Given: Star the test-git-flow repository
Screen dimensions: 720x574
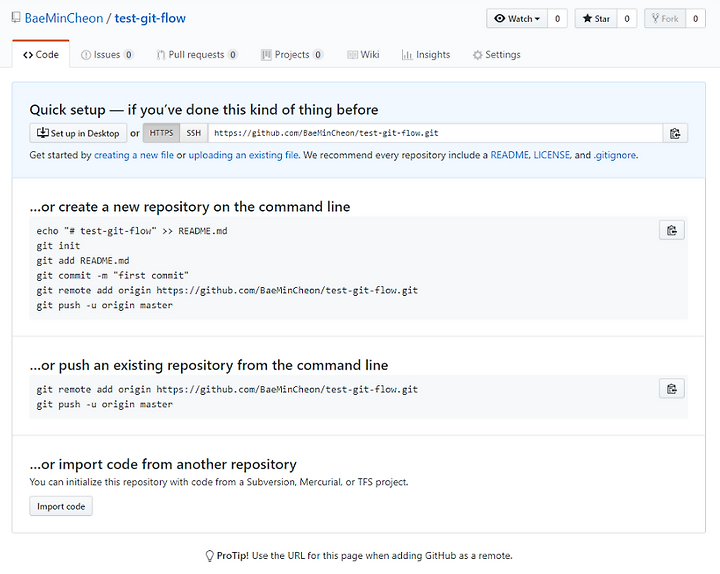Looking at the screenshot, I should pos(596,18).
